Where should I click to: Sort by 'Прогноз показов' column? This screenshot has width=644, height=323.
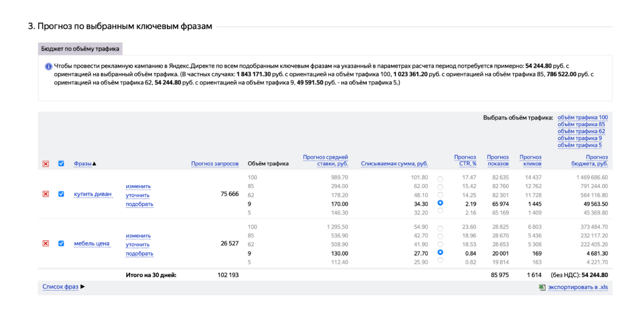(498, 160)
